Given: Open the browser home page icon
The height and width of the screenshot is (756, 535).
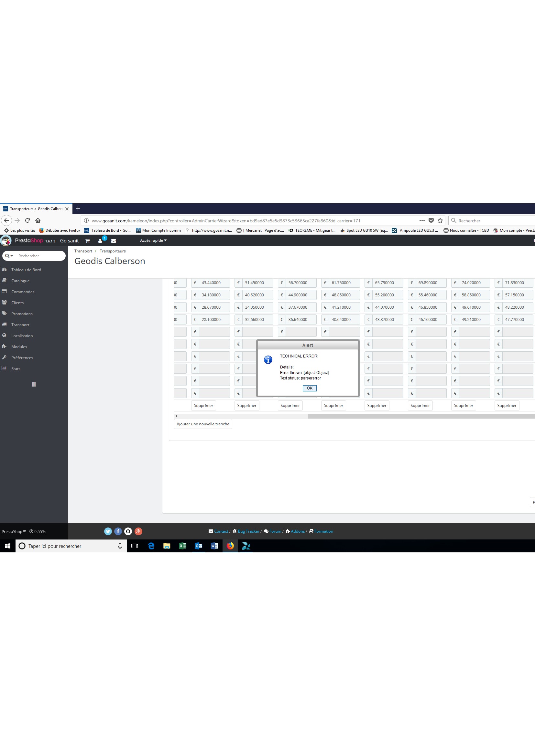Looking at the screenshot, I should tap(38, 220).
